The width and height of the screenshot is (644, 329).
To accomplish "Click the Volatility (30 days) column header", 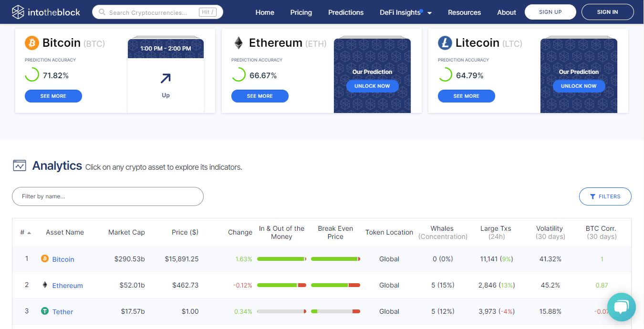I will point(550,232).
